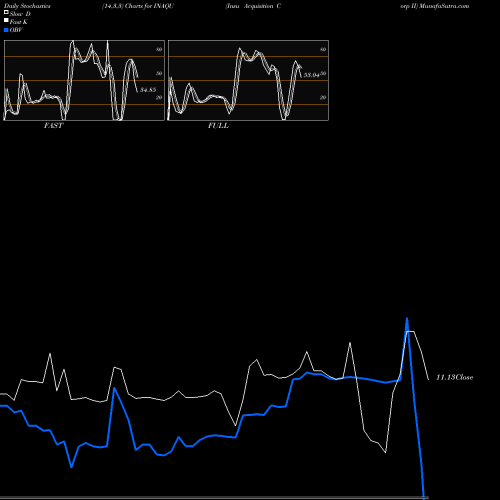Select the 'Fast K' legend label

(x=19, y=22)
